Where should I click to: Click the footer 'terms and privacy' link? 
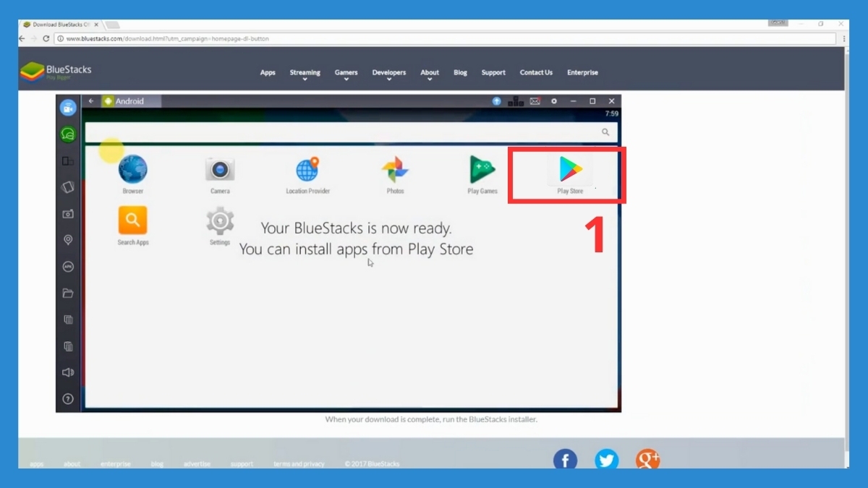click(299, 464)
